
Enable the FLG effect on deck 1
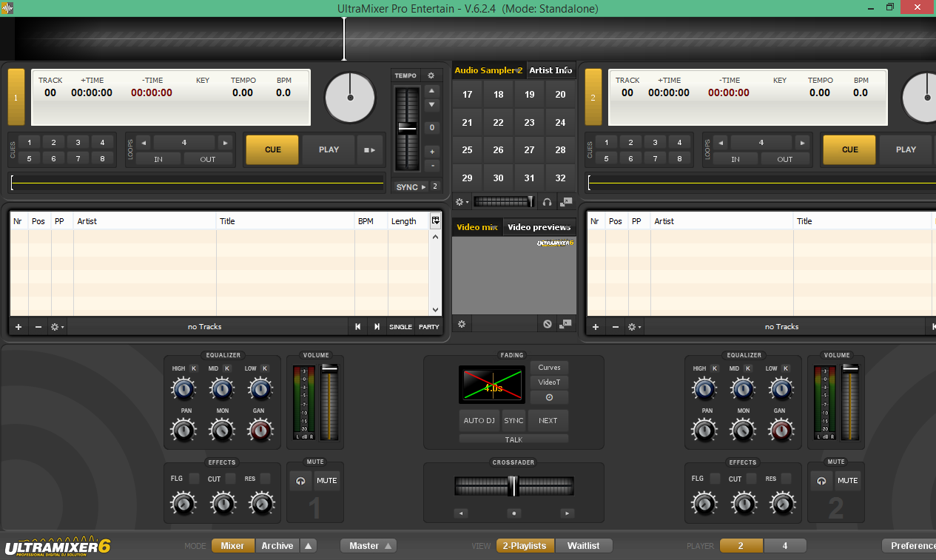point(194,479)
